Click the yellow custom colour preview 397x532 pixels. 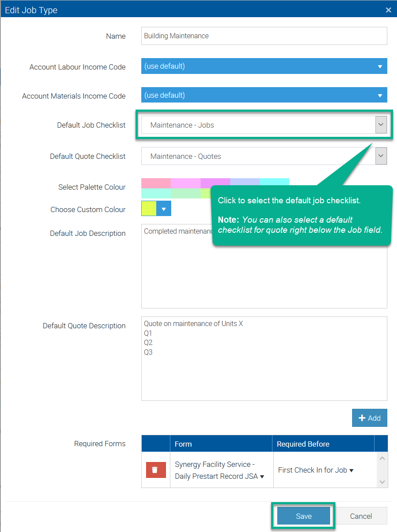149,209
